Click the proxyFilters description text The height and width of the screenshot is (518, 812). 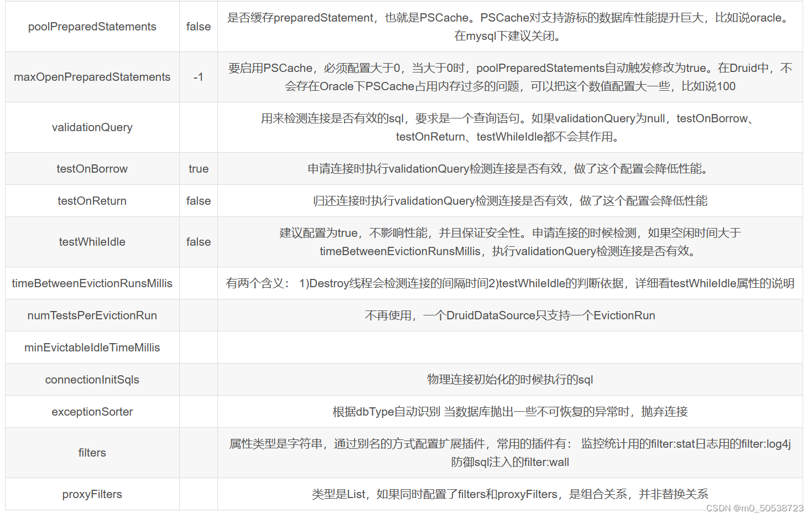click(x=510, y=494)
